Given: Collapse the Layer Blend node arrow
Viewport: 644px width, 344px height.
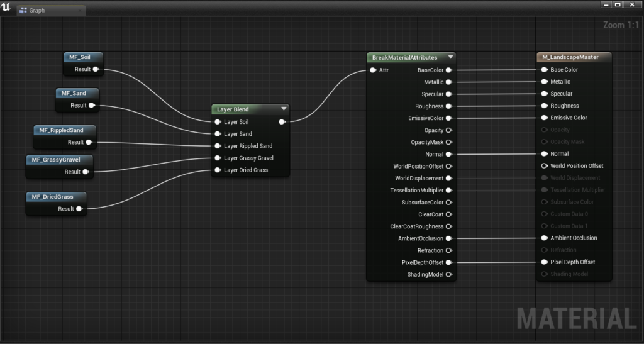Looking at the screenshot, I should pos(284,109).
